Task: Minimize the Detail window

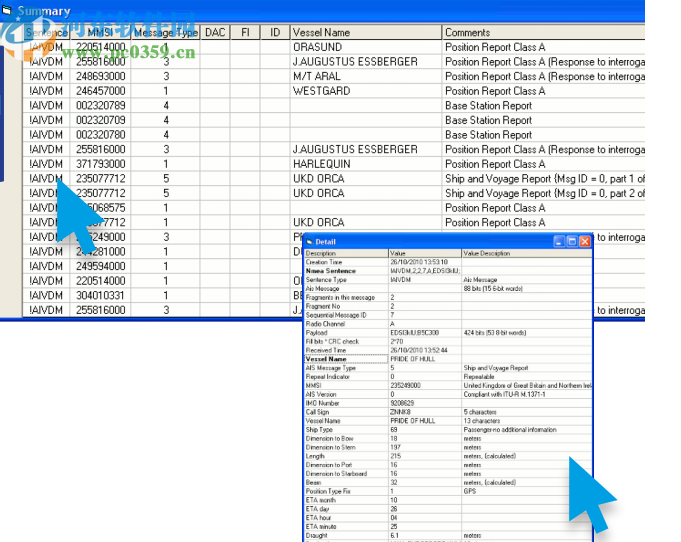Action: (x=559, y=241)
